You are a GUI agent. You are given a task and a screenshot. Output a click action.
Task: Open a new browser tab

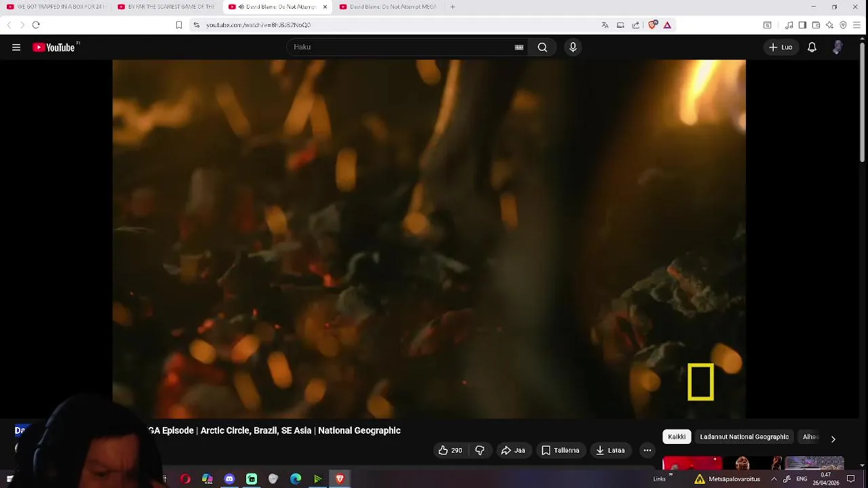click(x=452, y=7)
